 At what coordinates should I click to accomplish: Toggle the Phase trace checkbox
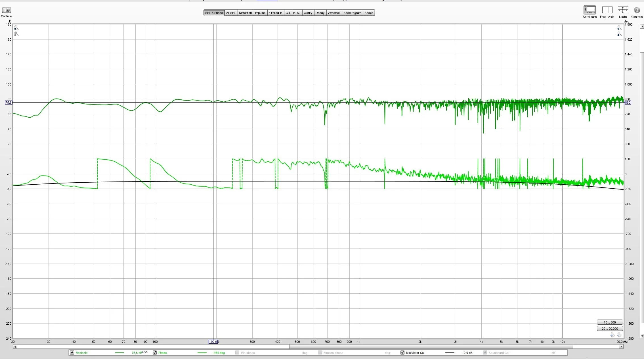155,352
